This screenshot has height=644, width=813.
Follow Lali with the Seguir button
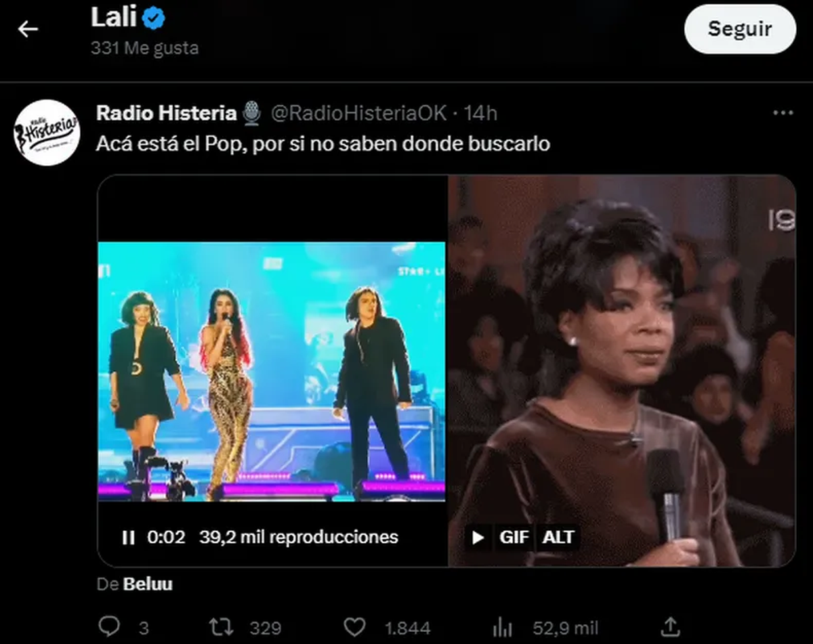pos(740,29)
